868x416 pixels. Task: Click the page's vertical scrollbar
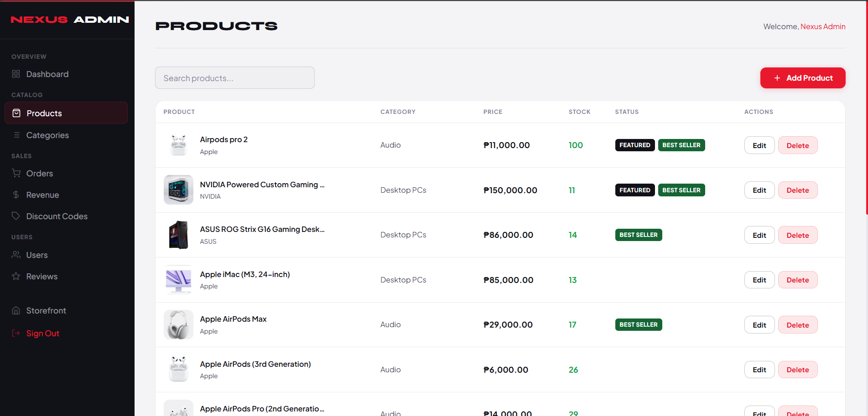[867, 108]
